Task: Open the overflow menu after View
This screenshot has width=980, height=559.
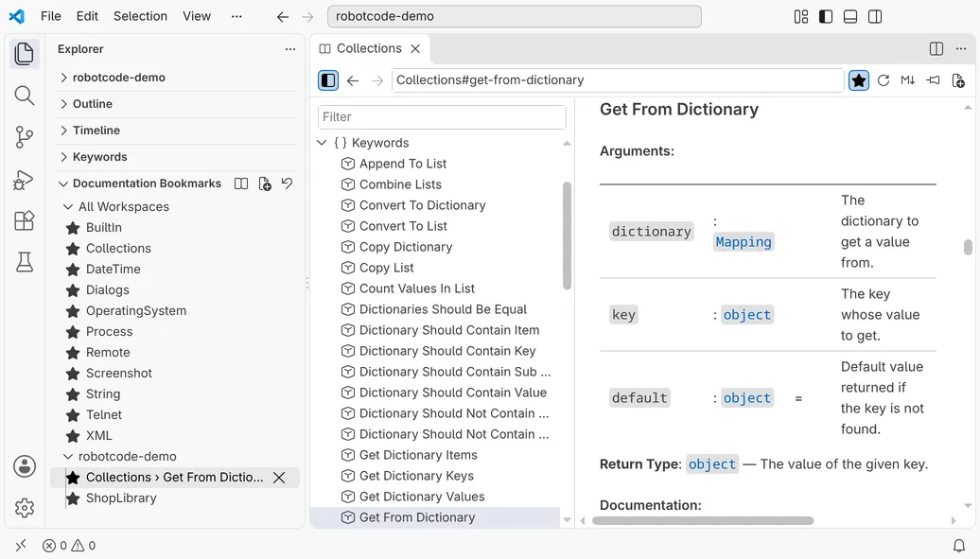Action: [236, 16]
